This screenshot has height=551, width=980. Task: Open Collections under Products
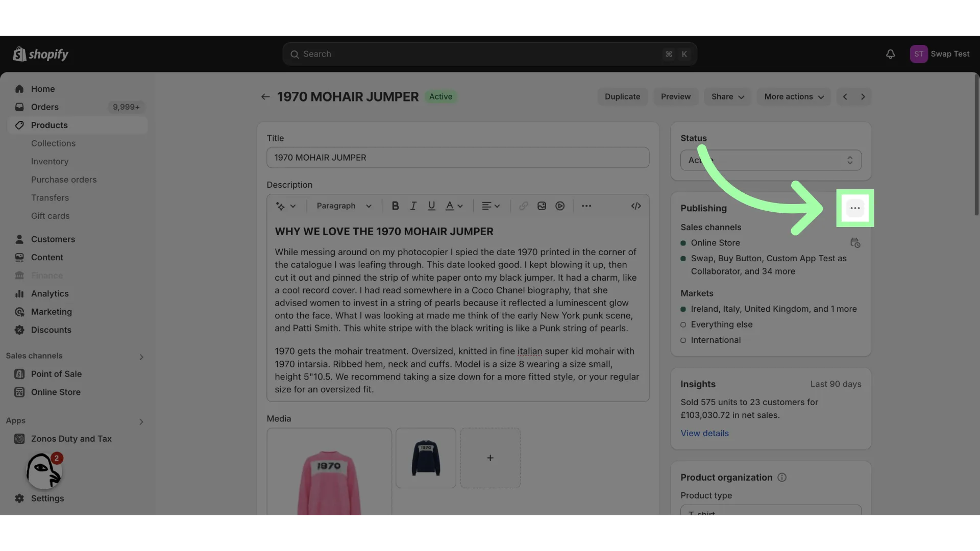(53, 143)
